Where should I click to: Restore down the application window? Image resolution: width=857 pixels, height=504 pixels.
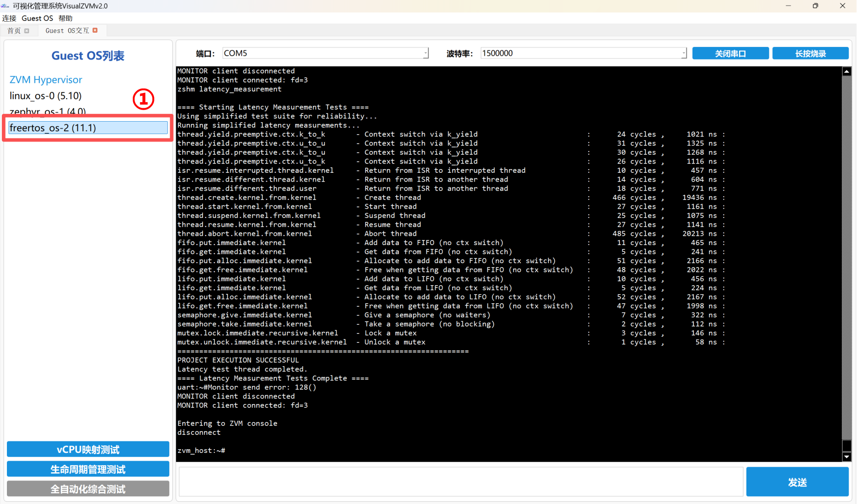pyautogui.click(x=815, y=6)
